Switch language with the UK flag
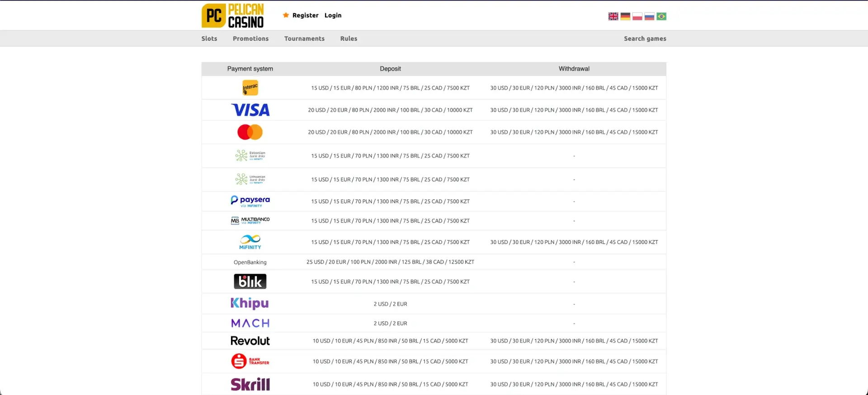This screenshot has height=395, width=868. 613,16
